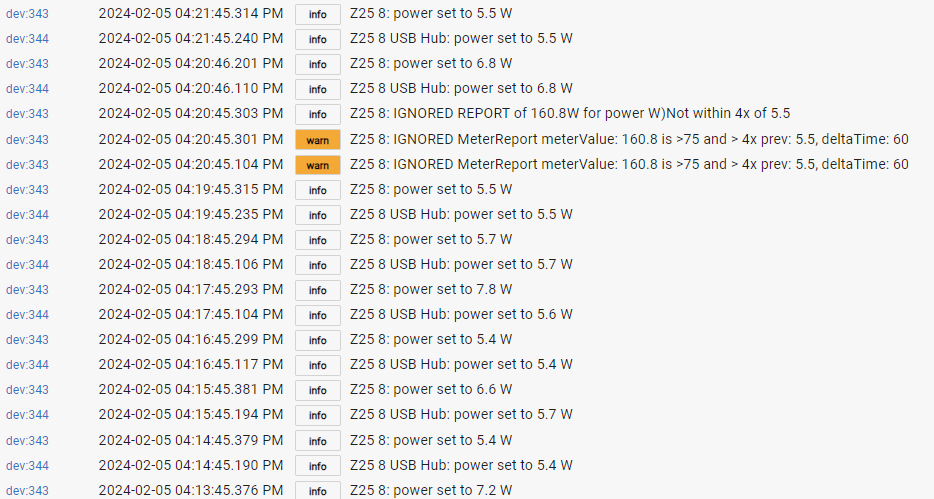Open dev:343 link beside 04:20:45.104 warning
The width and height of the screenshot is (934, 499).
(27, 165)
